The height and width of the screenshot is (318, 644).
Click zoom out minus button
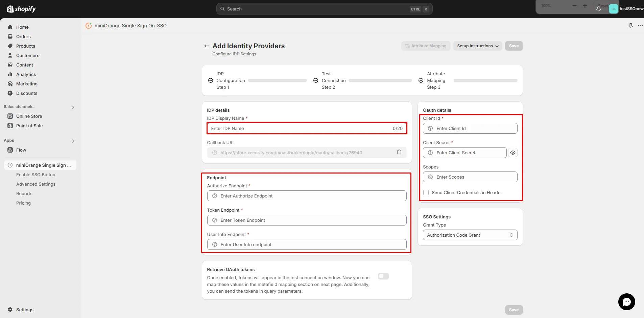click(574, 6)
